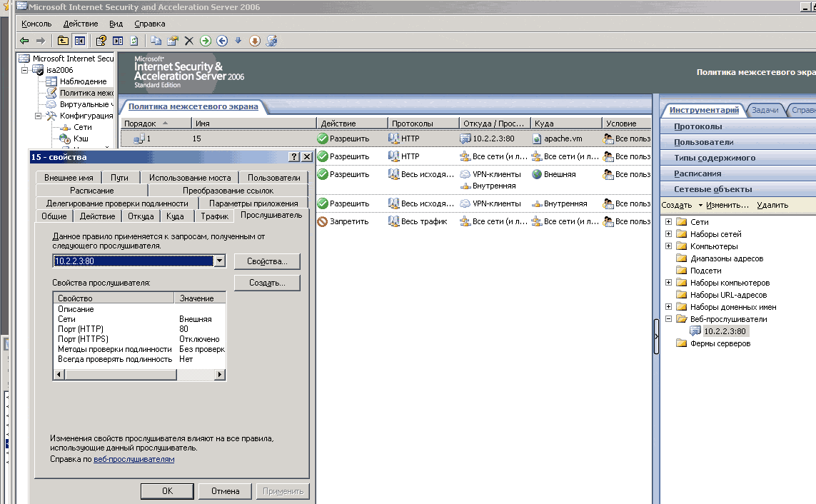Screen dimensions: 816x504
Task: Expand the Наборы доменных имен folder
Action: tap(669, 306)
